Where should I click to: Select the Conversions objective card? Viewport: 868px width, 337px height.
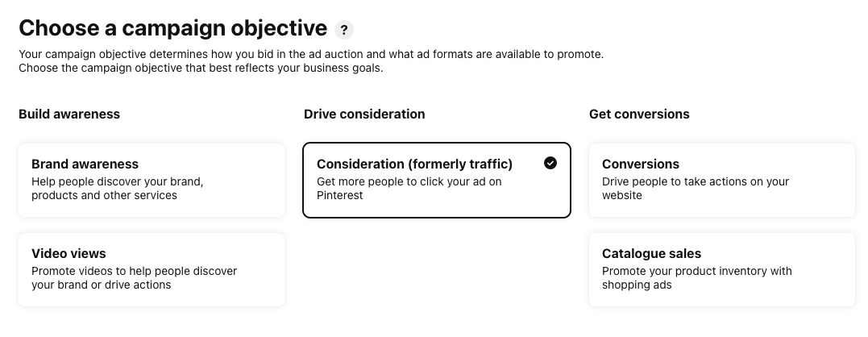(x=722, y=180)
